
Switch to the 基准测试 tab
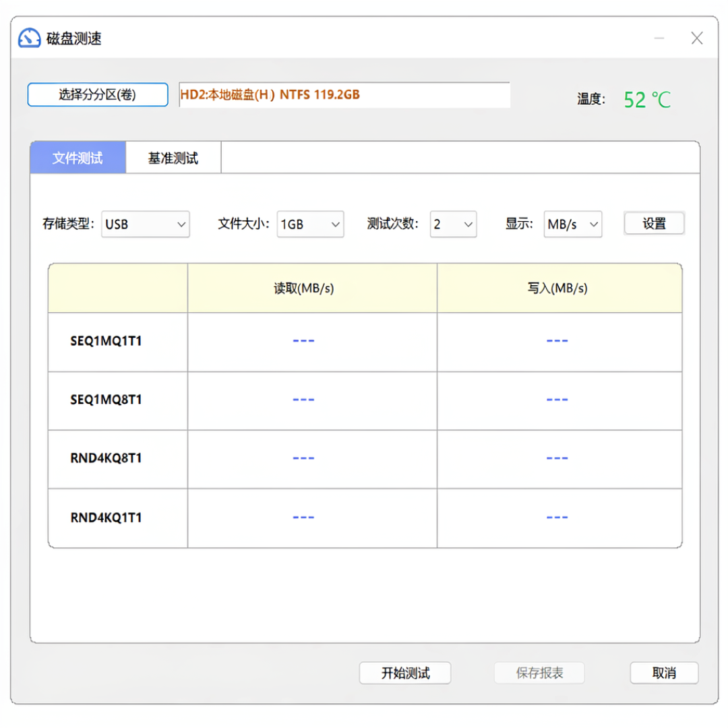coord(173,158)
